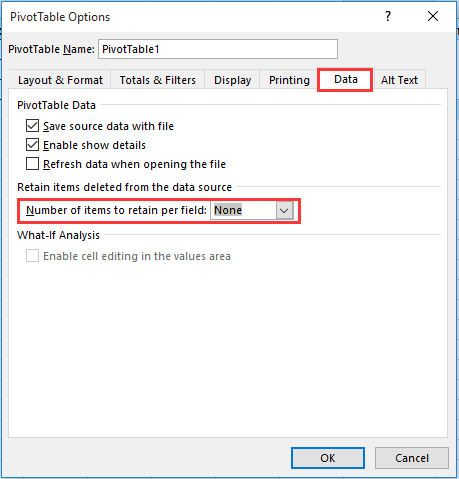
Task: Click into the PivotTable Name text box
Action: click(218, 49)
